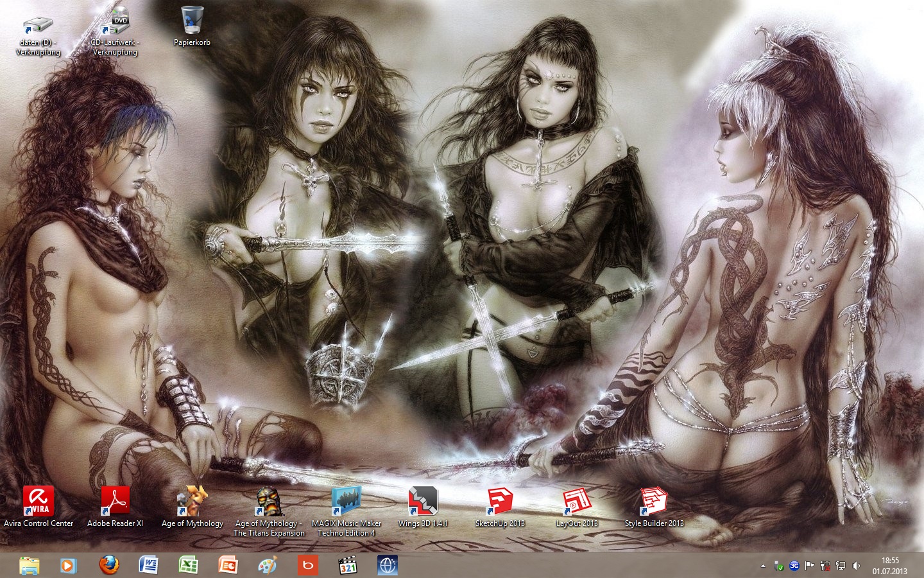Select the daten (D) drive shortcut
Image resolution: width=924 pixels, height=578 pixels.
pos(38,26)
